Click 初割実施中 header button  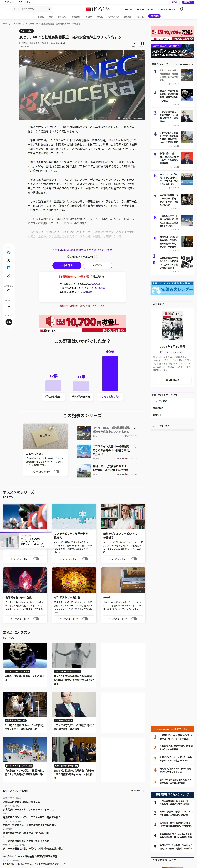pos(188,2)
